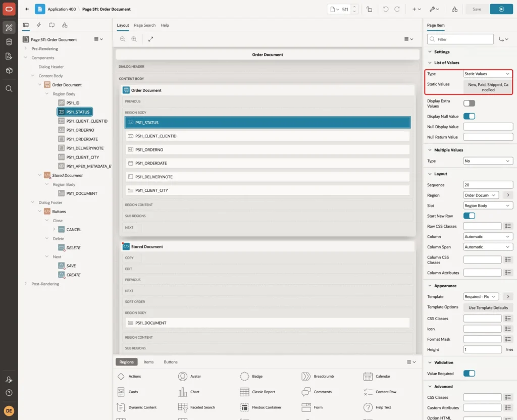This screenshot has width=517, height=420.
Task: Click the Redo arrow in toolbar
Action: [397, 9]
